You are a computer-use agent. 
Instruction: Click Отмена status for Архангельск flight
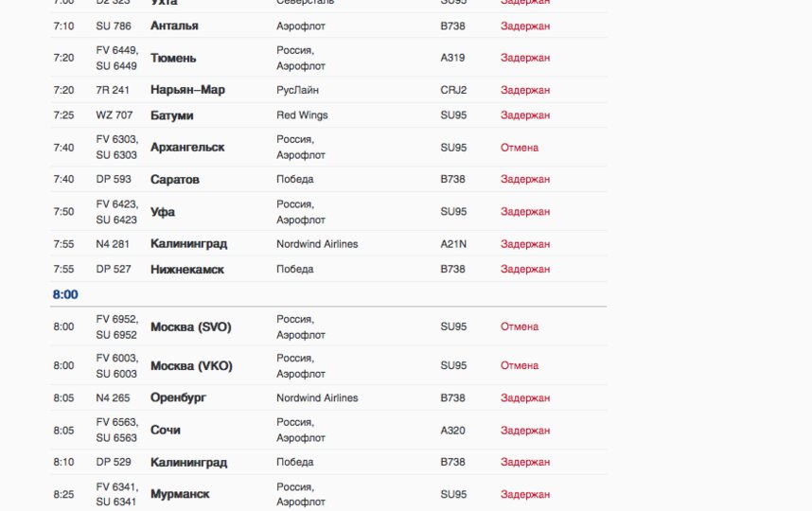click(x=520, y=148)
